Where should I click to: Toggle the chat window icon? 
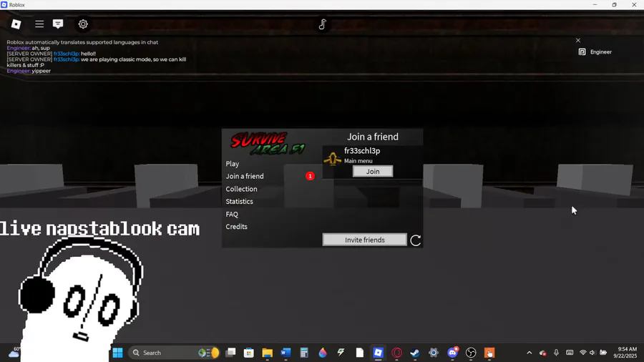tap(58, 24)
